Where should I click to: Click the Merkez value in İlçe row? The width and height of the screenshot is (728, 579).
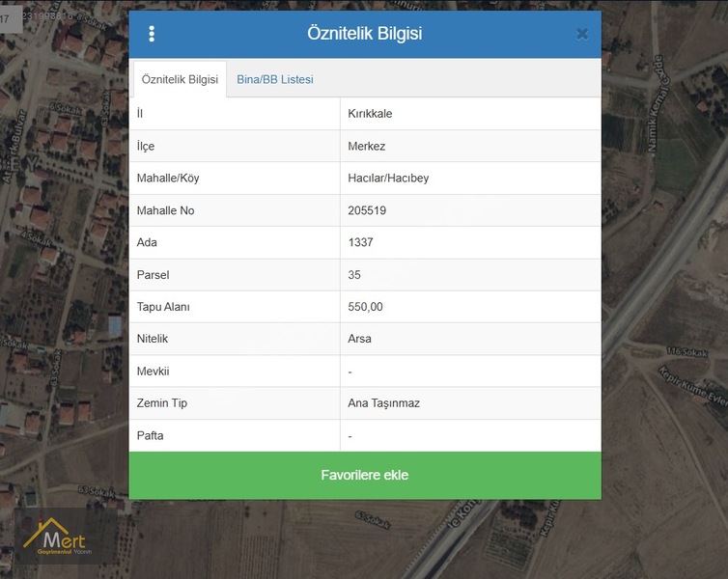(366, 146)
